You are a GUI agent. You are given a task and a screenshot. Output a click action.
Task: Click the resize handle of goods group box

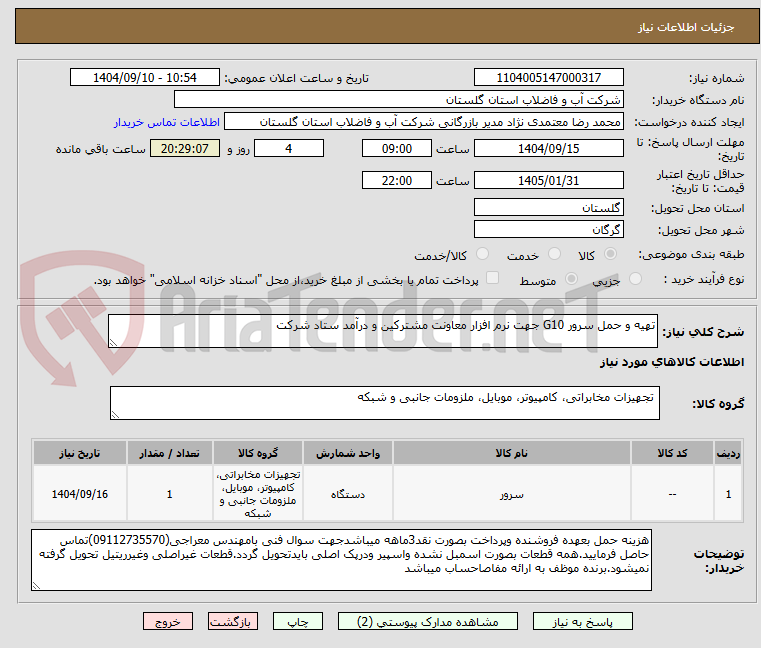[x=116, y=415]
